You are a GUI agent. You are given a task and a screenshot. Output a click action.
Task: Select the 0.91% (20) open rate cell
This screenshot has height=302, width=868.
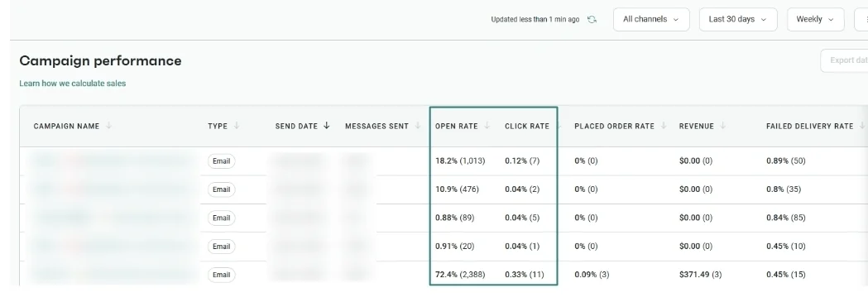[454, 246]
